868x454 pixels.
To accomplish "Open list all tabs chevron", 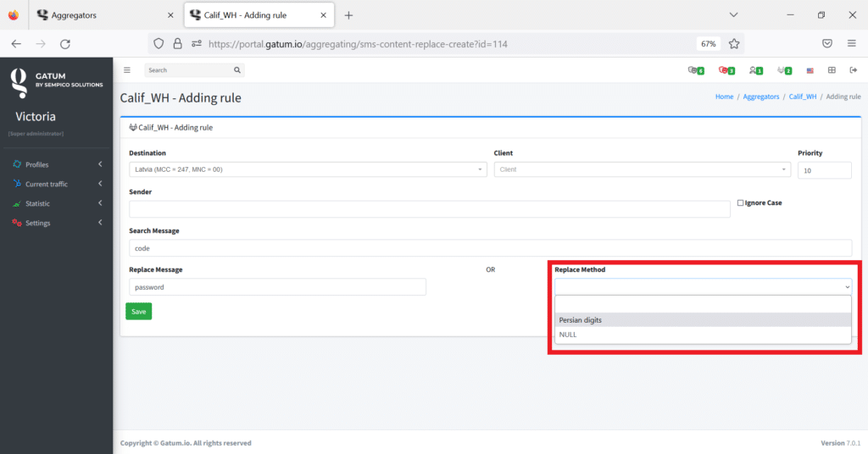I will pyautogui.click(x=733, y=15).
